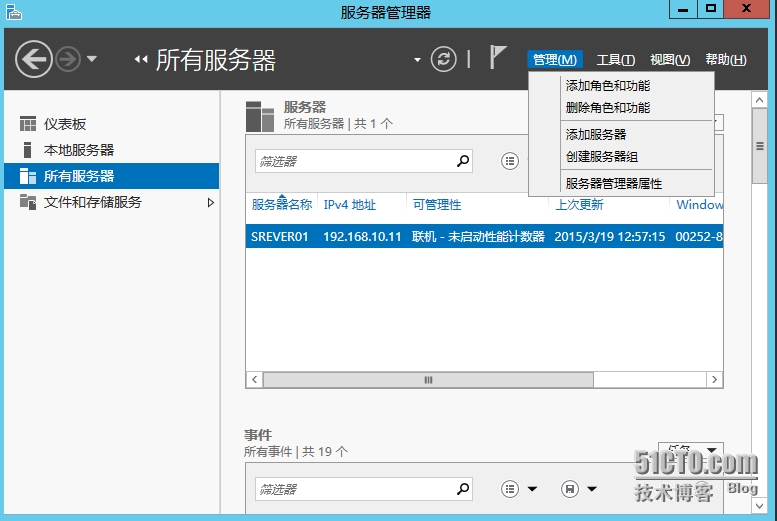
Task: Open the 工具(T) menu
Action: 615,60
